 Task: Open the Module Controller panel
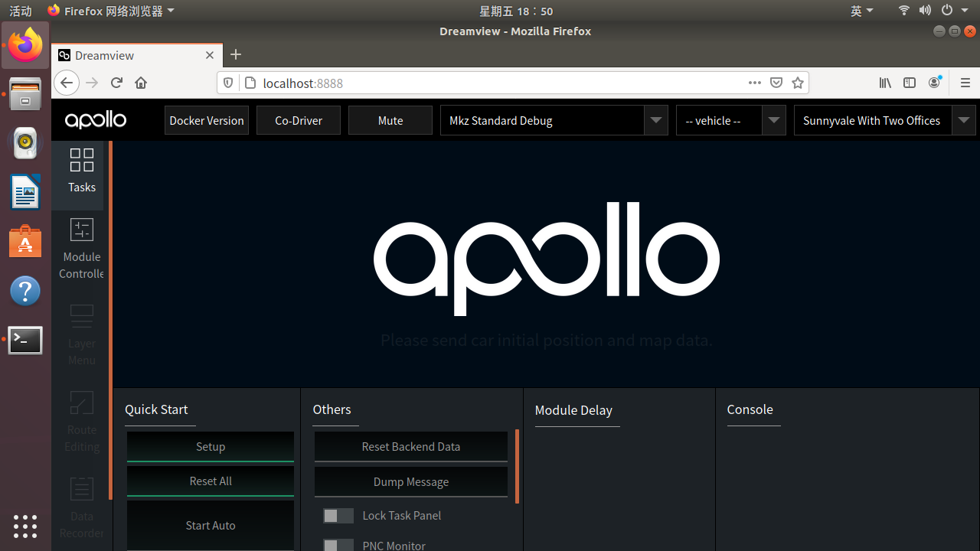[81, 249]
